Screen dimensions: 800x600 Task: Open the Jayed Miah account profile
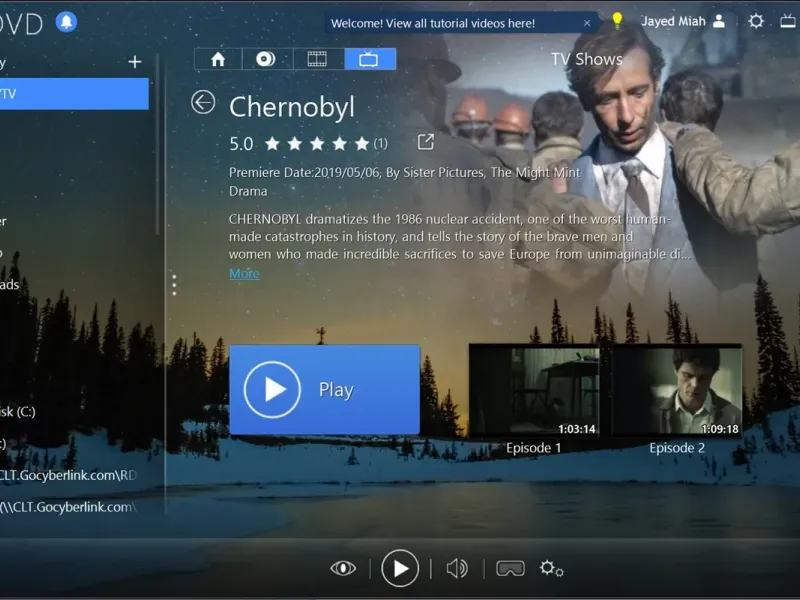tap(683, 21)
